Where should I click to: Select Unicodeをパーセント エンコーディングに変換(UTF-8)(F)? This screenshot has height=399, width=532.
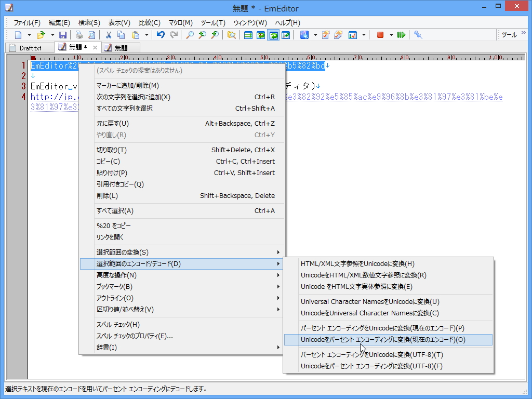(388, 366)
